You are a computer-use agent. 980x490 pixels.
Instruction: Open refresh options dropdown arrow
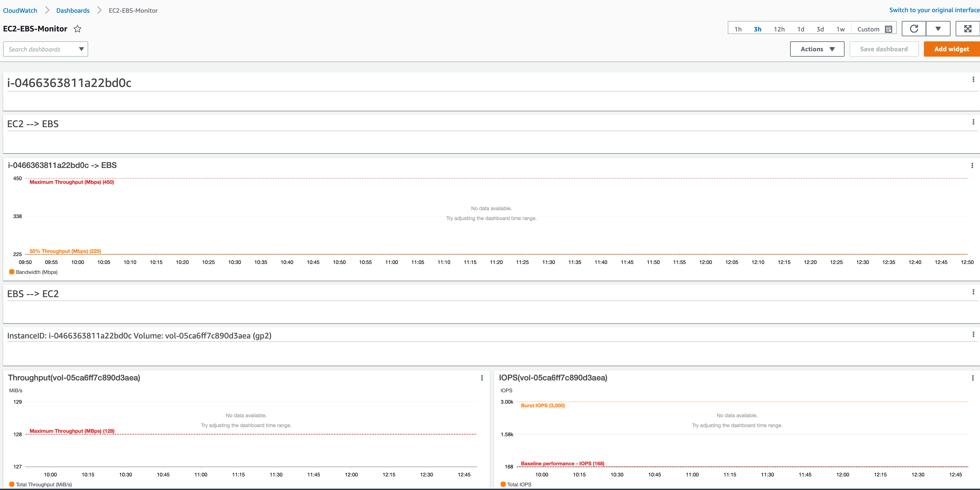point(938,29)
